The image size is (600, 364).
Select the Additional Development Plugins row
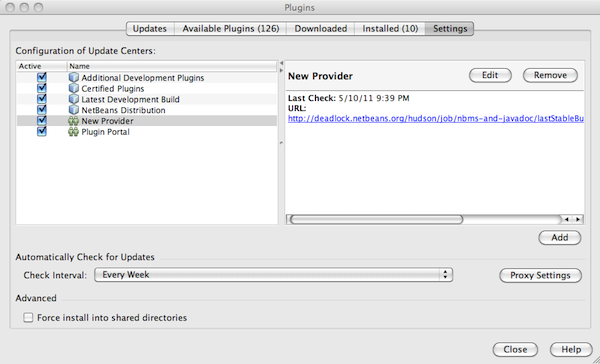click(x=147, y=78)
